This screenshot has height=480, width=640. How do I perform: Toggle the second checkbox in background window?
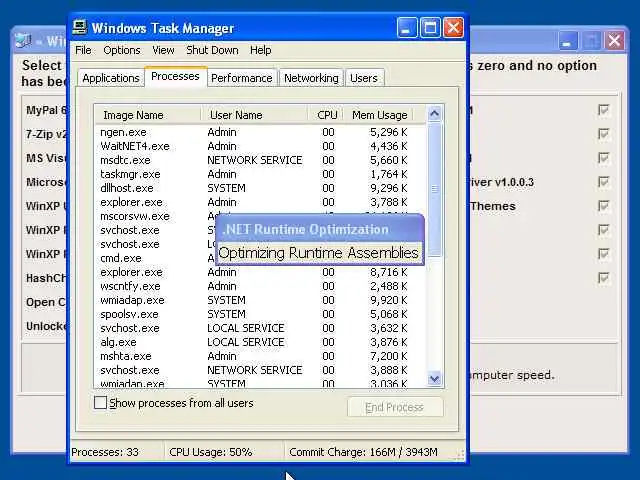click(603, 133)
